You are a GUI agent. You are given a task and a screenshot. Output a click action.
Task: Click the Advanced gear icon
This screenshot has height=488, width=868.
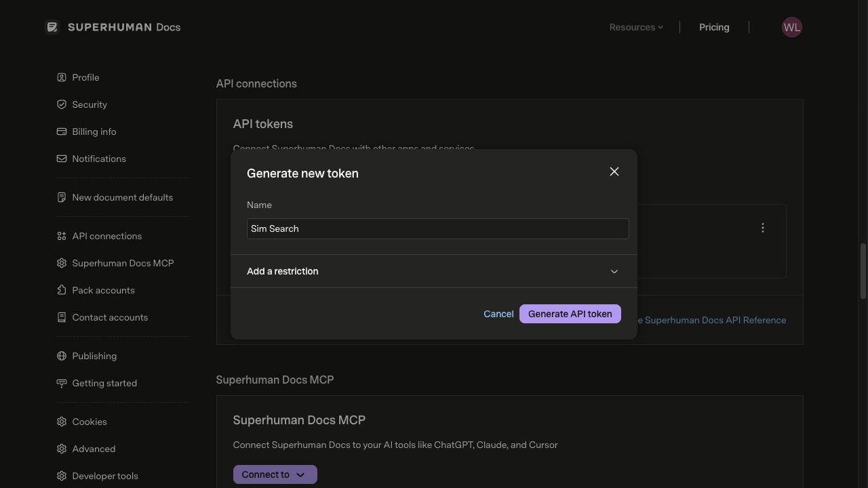click(62, 449)
